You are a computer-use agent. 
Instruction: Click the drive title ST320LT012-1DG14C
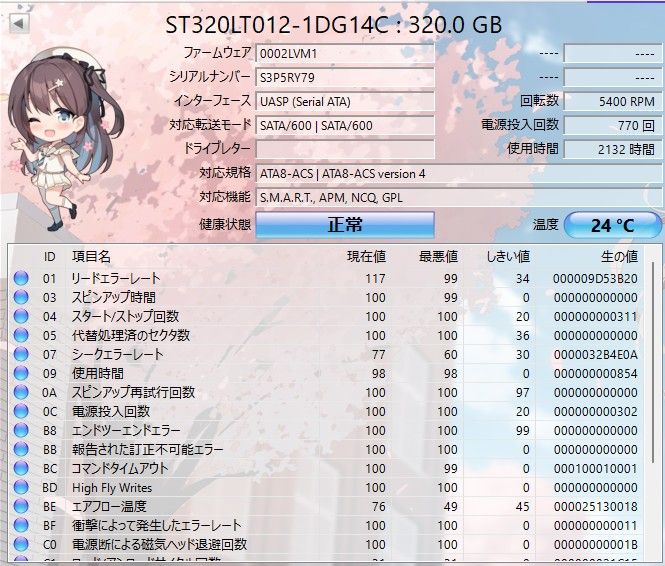(x=277, y=25)
